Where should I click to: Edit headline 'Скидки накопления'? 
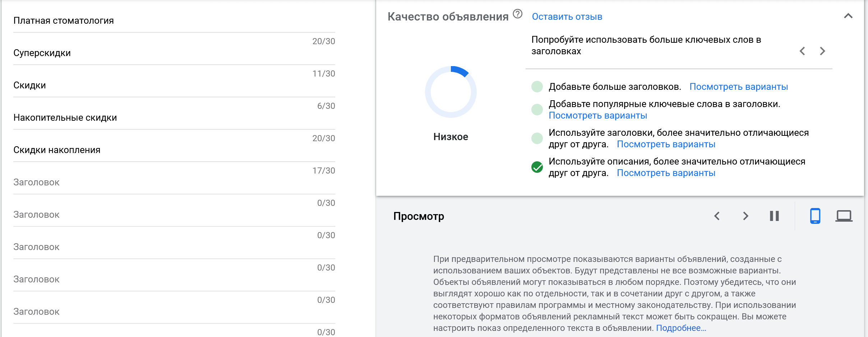point(174,150)
